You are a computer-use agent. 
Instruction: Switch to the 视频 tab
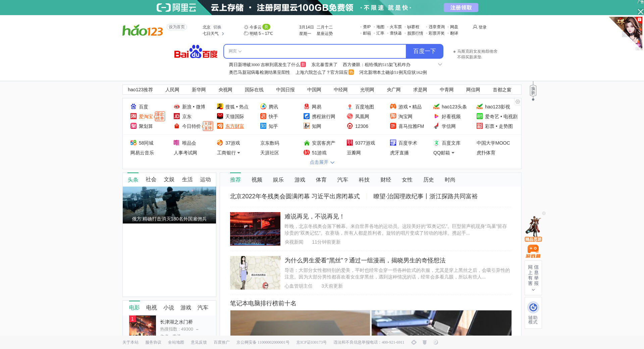tap(257, 180)
